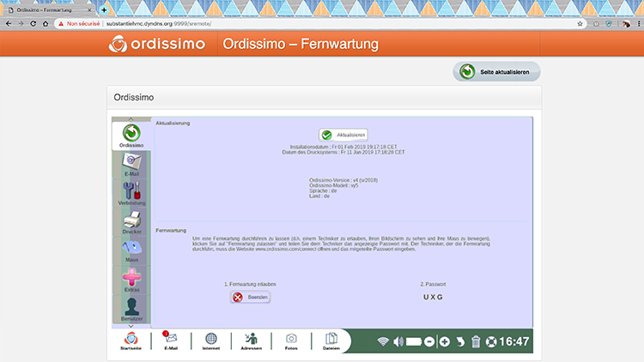Click the '2. Passwort' label
The width and height of the screenshot is (644, 362).
click(433, 284)
